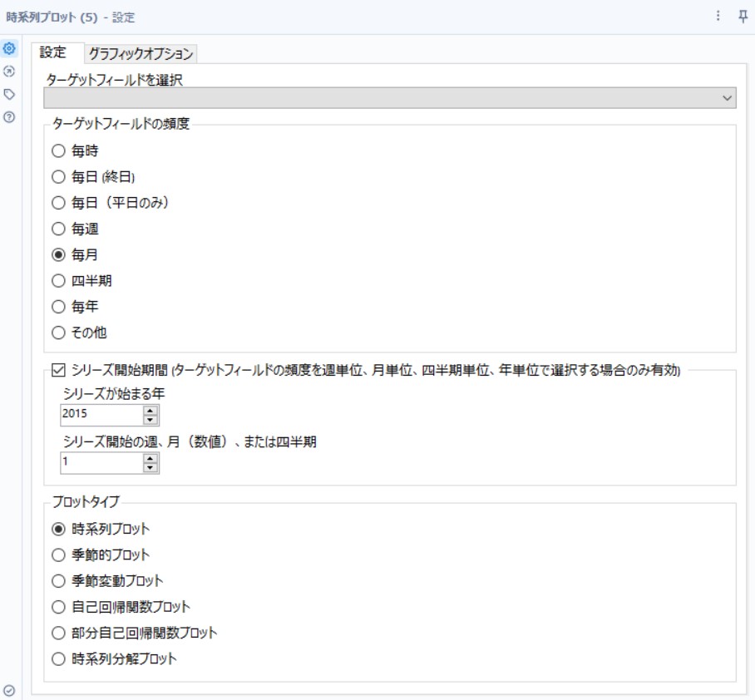Select the 時系列分解プロット plot type

(x=57, y=659)
